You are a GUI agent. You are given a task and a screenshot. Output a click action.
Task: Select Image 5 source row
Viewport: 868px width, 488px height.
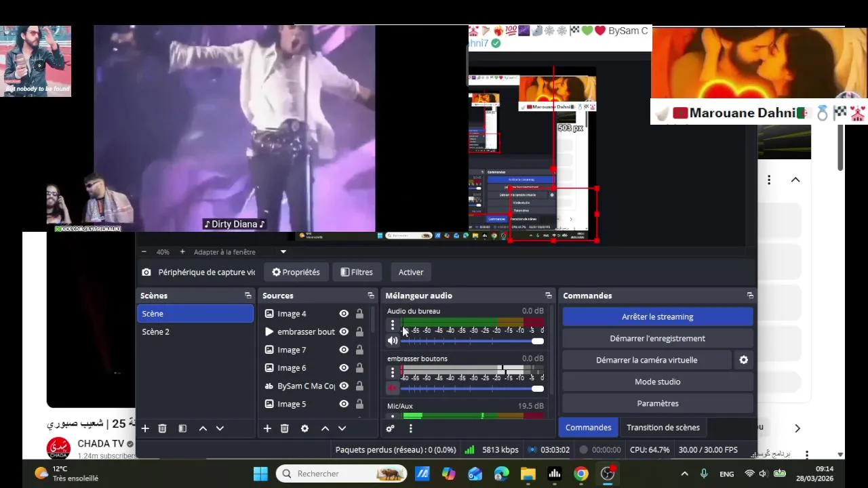coord(315,404)
